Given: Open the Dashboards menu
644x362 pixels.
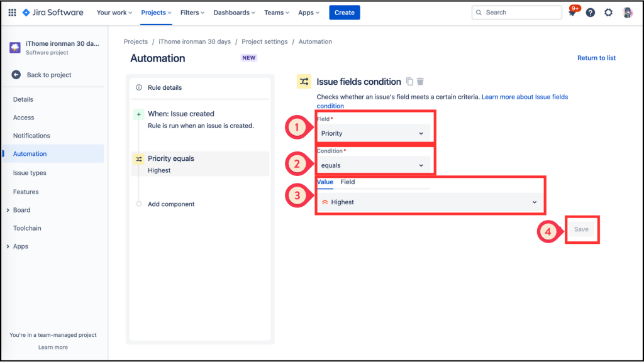Looking at the screenshot, I should tap(234, 13).
